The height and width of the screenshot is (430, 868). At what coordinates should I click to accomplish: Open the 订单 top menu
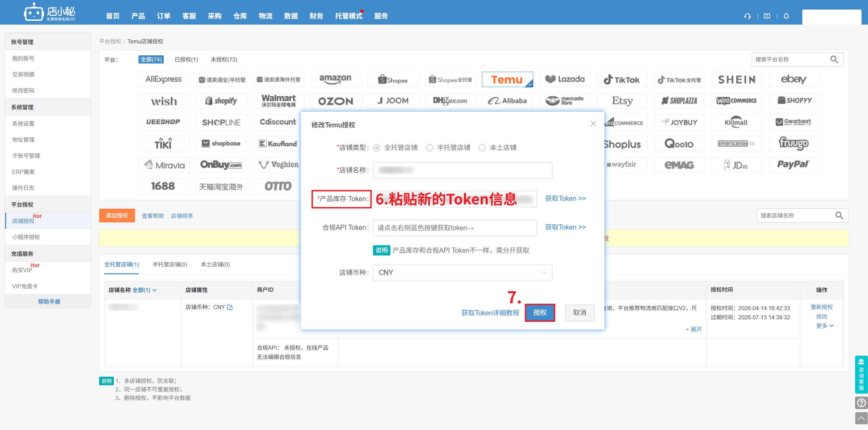[x=163, y=16]
